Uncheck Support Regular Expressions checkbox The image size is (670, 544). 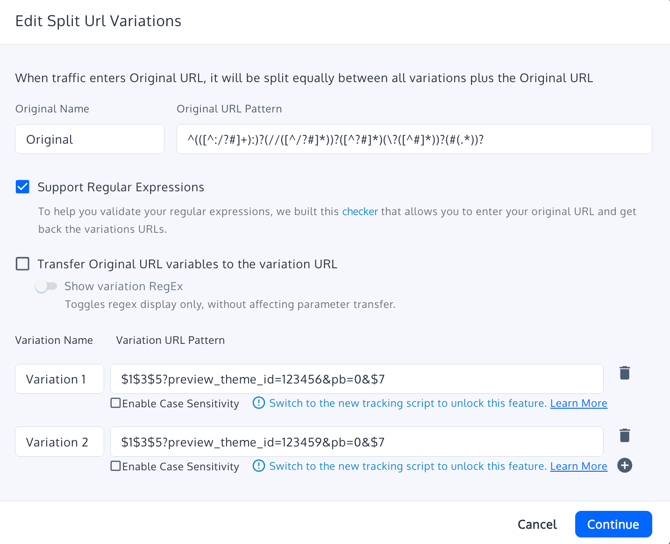(23, 187)
